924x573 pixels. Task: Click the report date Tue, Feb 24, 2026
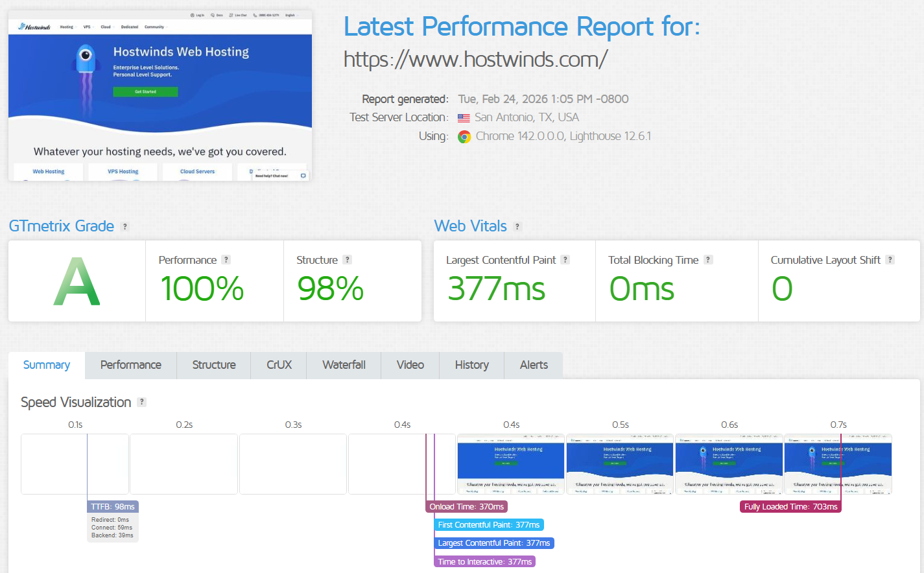(543, 99)
